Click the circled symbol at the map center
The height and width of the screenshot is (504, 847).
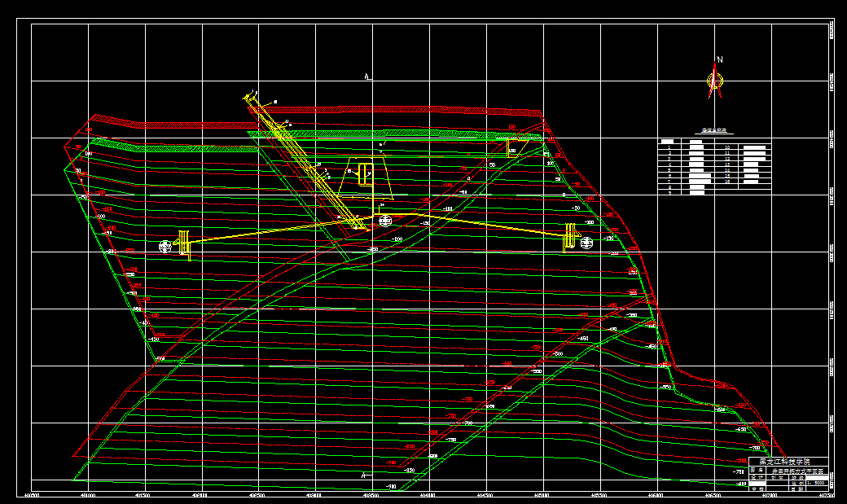(x=385, y=221)
